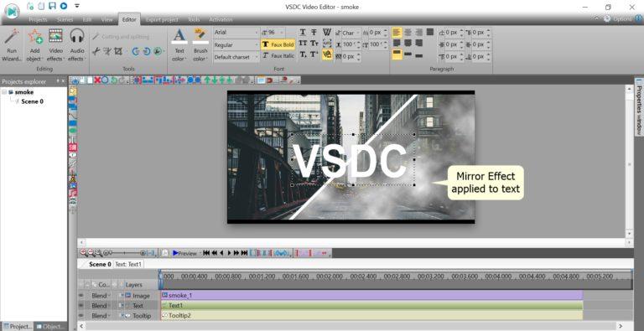The height and width of the screenshot is (331, 644).
Task: Expand the Regular font style dropdown
Action: pyautogui.click(x=236, y=44)
